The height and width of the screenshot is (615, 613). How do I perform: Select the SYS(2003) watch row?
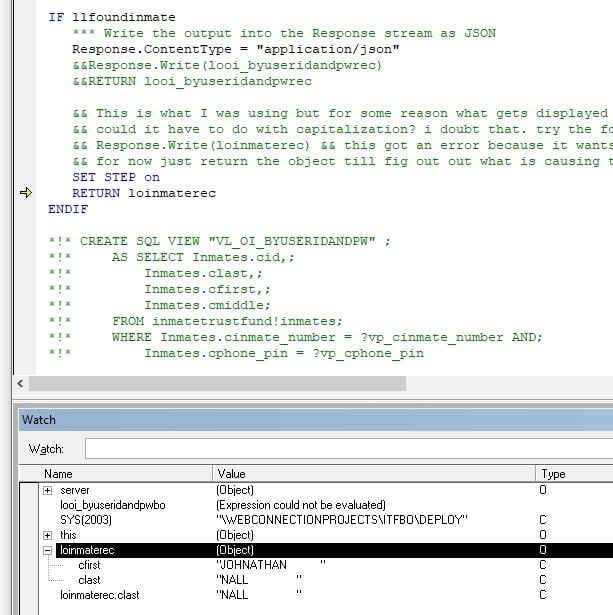click(x=326, y=520)
